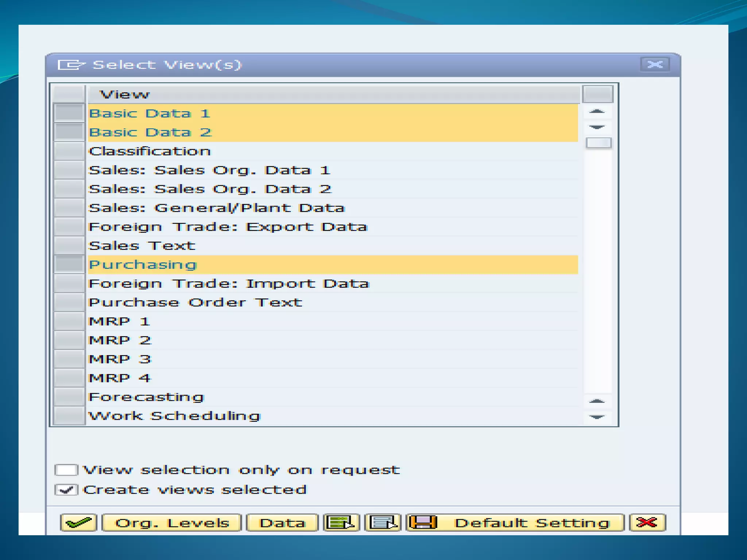Uncheck Create views selected checkbox

point(66,490)
